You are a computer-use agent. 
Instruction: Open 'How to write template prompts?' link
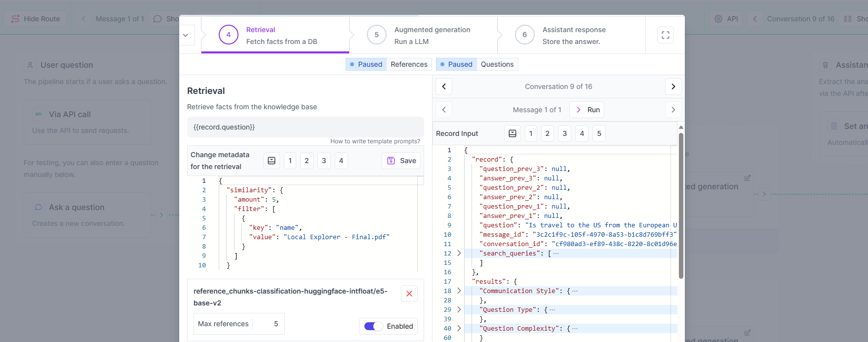point(375,141)
